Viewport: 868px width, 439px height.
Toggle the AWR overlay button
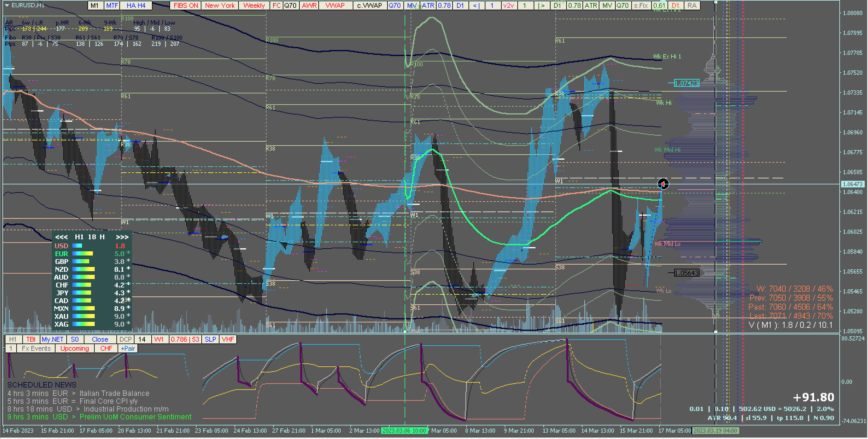(x=309, y=5)
